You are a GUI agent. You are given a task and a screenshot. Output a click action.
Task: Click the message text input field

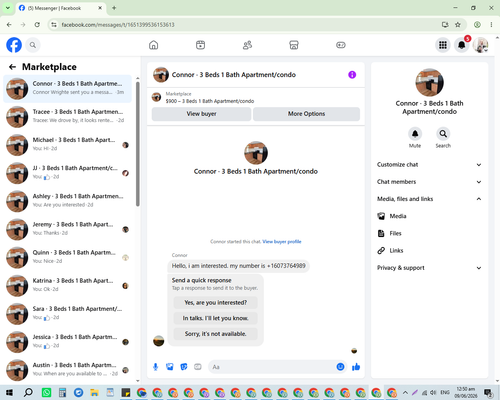pos(273,367)
